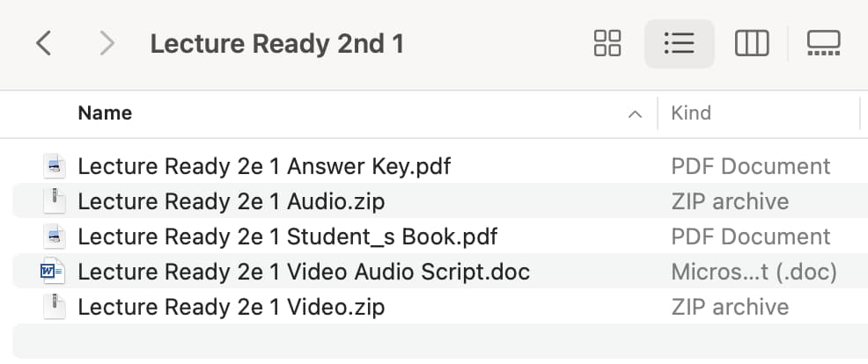868x364 pixels.
Task: Sort files by Kind column
Action: [691, 113]
